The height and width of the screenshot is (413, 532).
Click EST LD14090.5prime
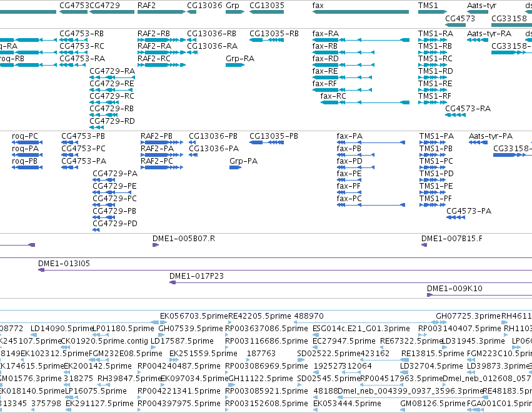click(x=61, y=329)
